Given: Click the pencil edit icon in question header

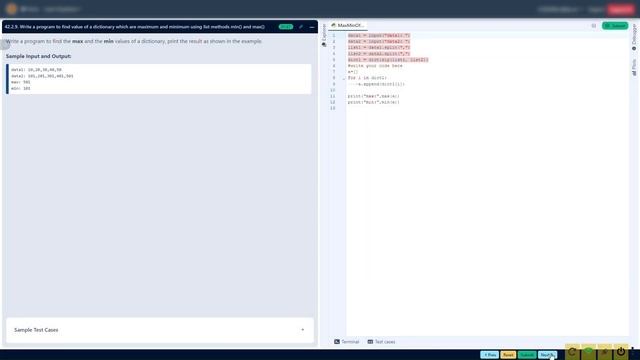Looking at the screenshot, I should click(301, 27).
